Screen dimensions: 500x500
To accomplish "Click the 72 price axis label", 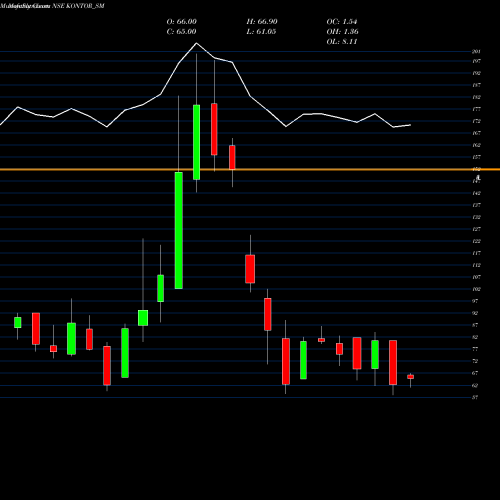I will point(475,361).
